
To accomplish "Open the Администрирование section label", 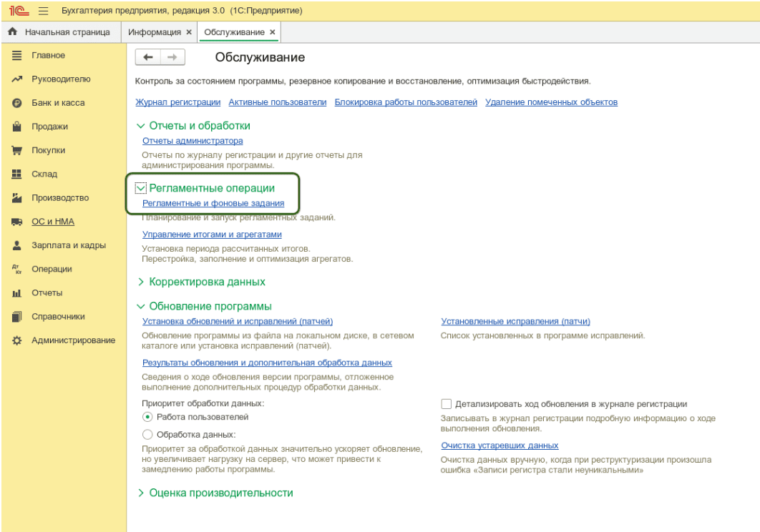I will [x=73, y=340].
